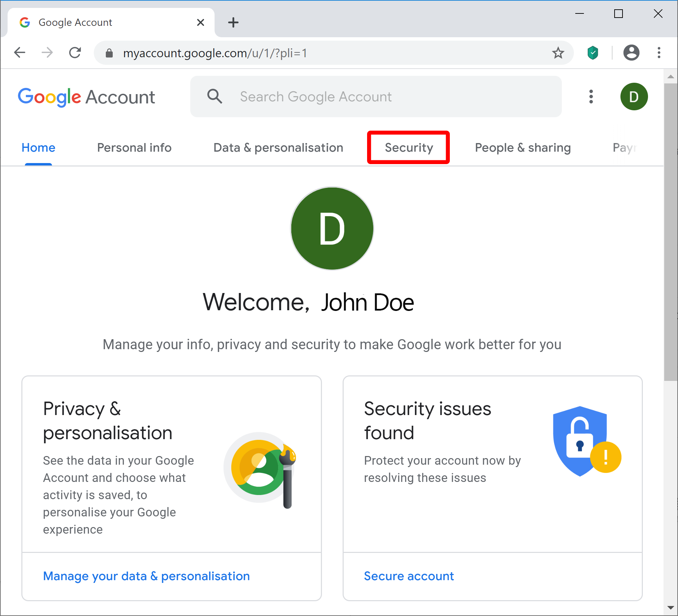Click the account avatar letter D in the header
The image size is (678, 616).
[634, 97]
